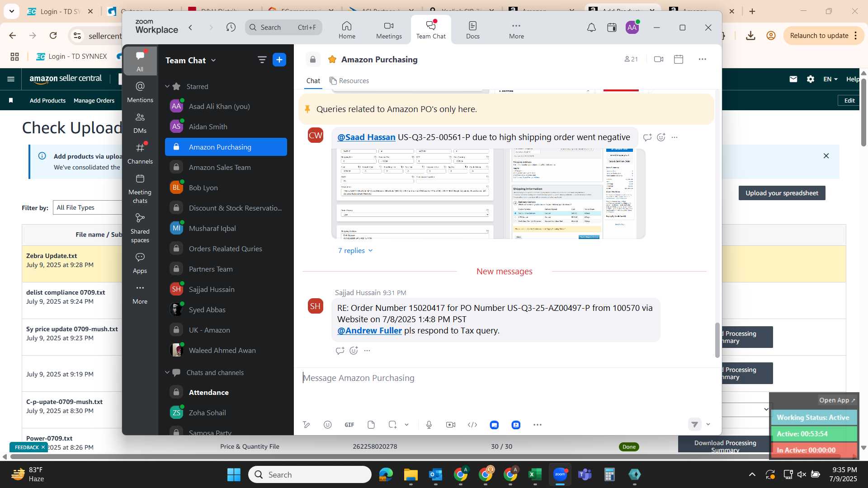Open Attendance channel
868x488 pixels.
click(226, 392)
